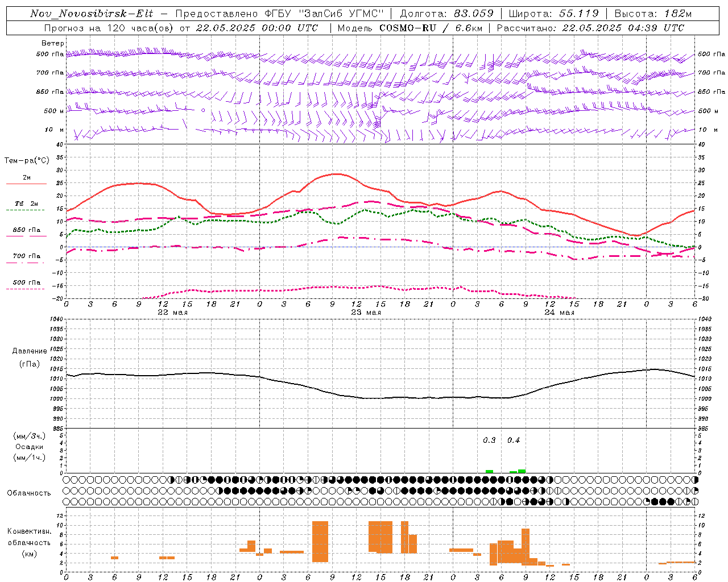Click the station title Nov_Novosibirsk-Elt
The width and height of the screenshot is (728, 582).
click(x=92, y=14)
